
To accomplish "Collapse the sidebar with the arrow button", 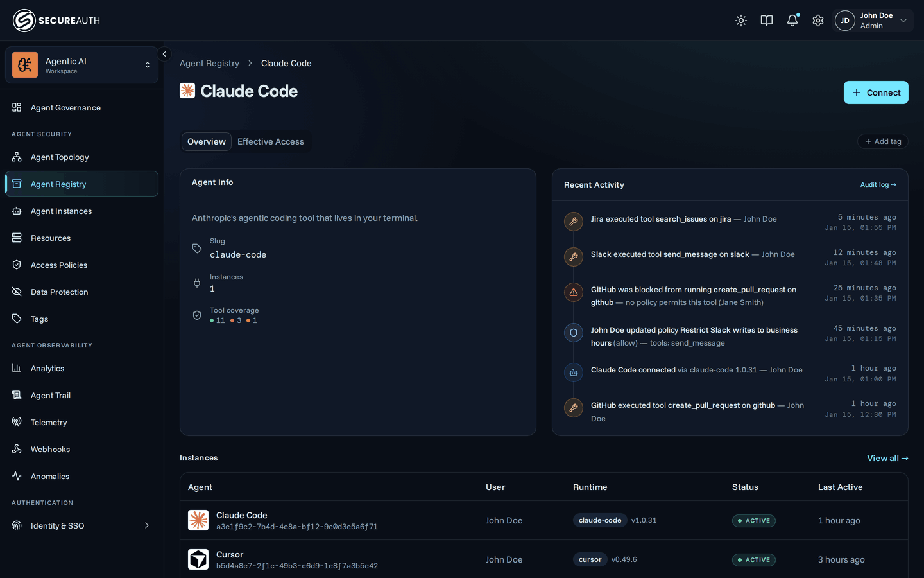I will [164, 55].
